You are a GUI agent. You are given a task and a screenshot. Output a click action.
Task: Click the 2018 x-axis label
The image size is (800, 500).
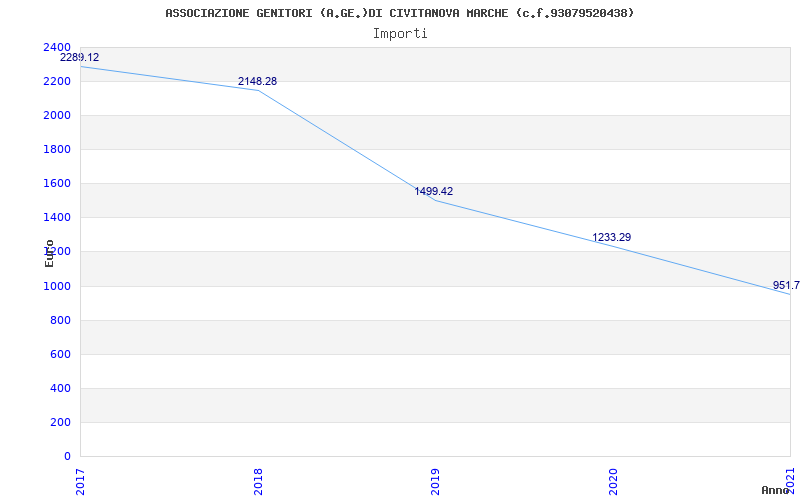[x=258, y=482]
